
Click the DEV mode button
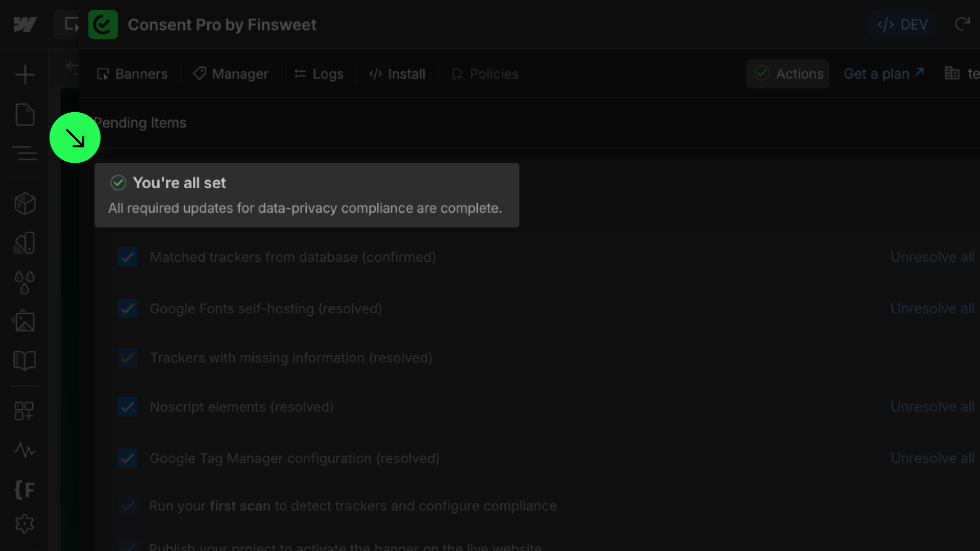[902, 24]
